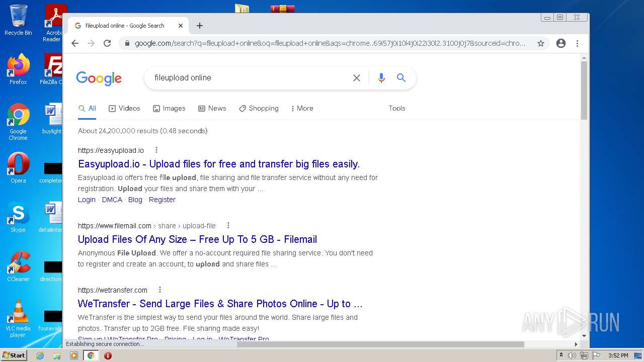Open the Recycle Bin desktop icon
Viewport: 644px width, 362px height.
point(18,20)
